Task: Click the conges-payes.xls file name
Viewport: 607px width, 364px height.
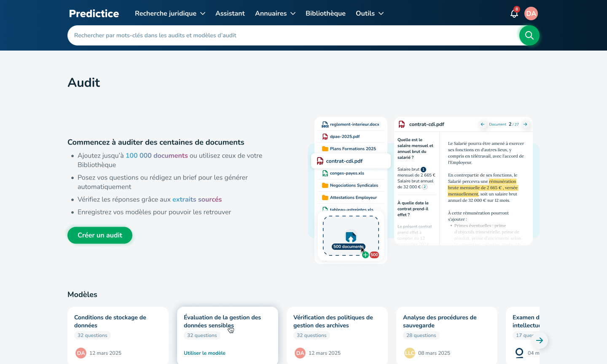Action: [347, 173]
